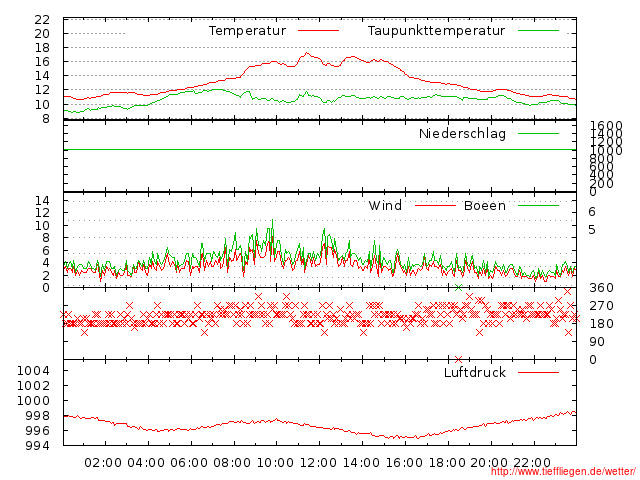Click the Luftdruck legend label
The image size is (640, 480).
(475, 372)
